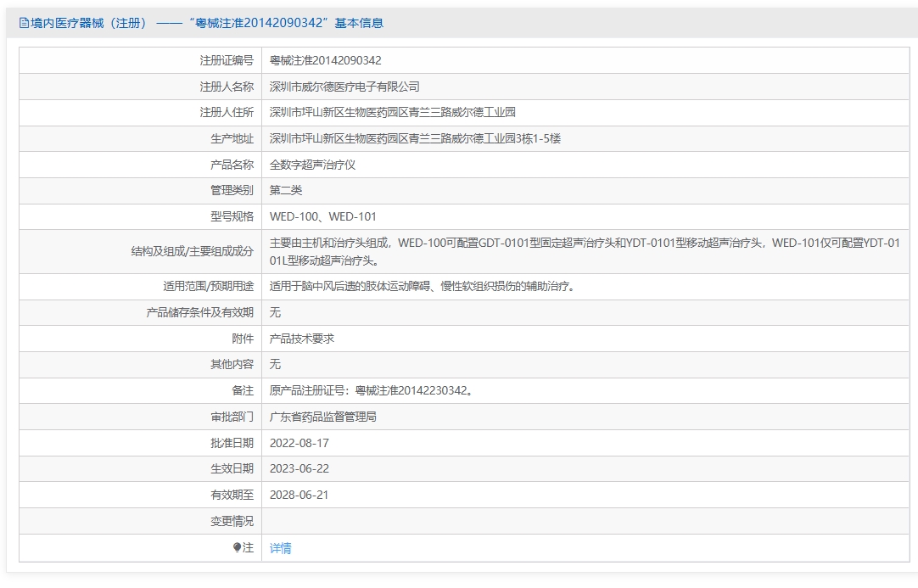Click the 型号规格 label
Viewport: 918px width, 588px height.
(x=232, y=216)
